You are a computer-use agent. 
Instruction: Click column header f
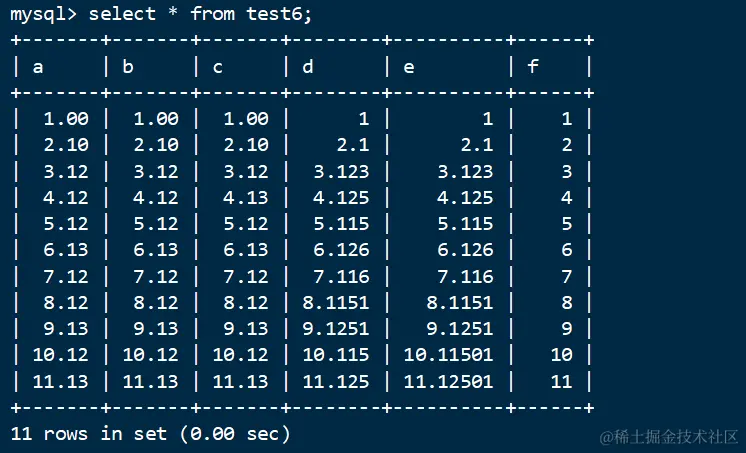pos(533,66)
